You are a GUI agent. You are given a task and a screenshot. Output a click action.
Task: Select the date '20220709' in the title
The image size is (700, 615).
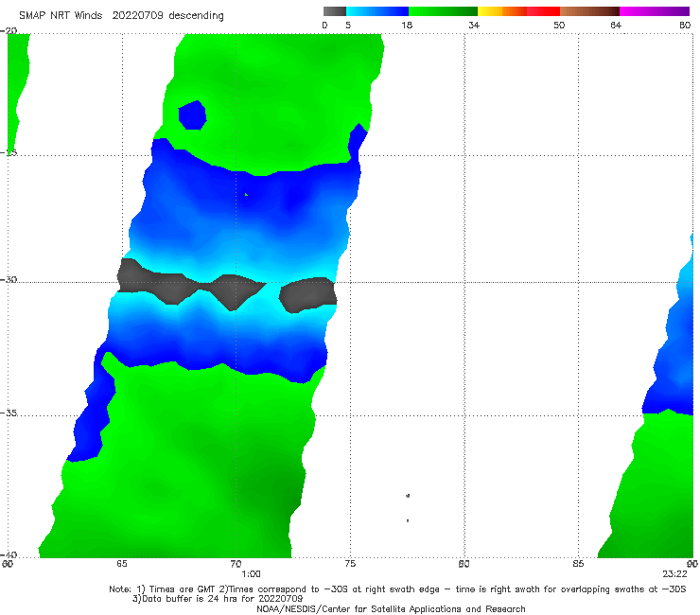138,16
